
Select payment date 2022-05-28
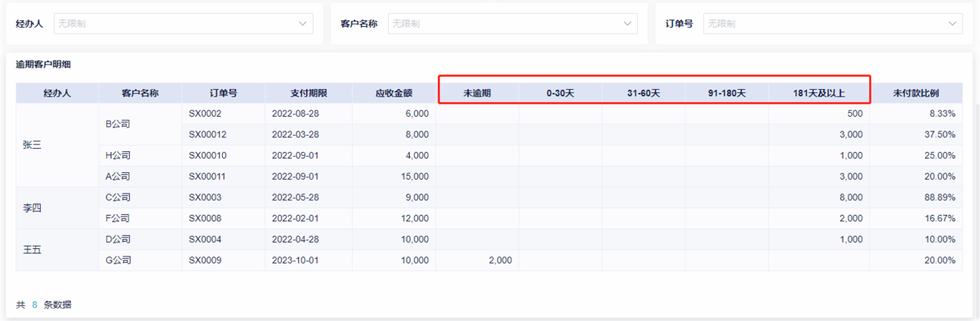(295, 197)
